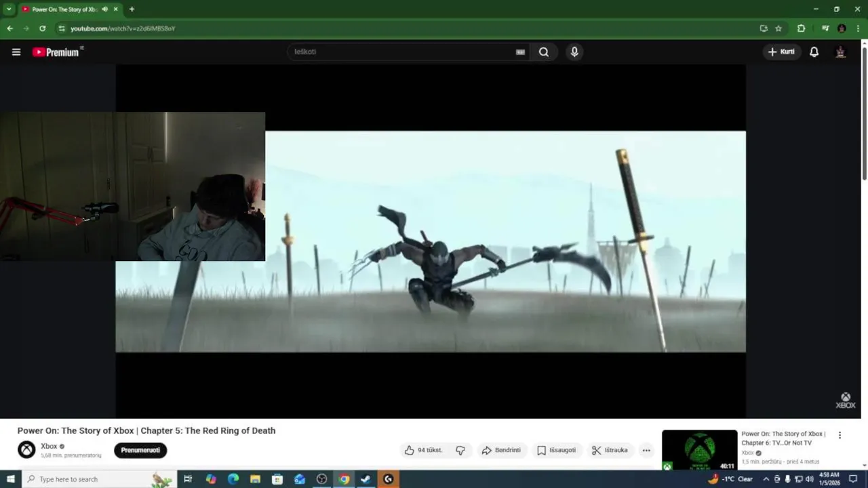The height and width of the screenshot is (488, 868).
Task: Like the video (94 tūkst.)
Action: (424, 450)
